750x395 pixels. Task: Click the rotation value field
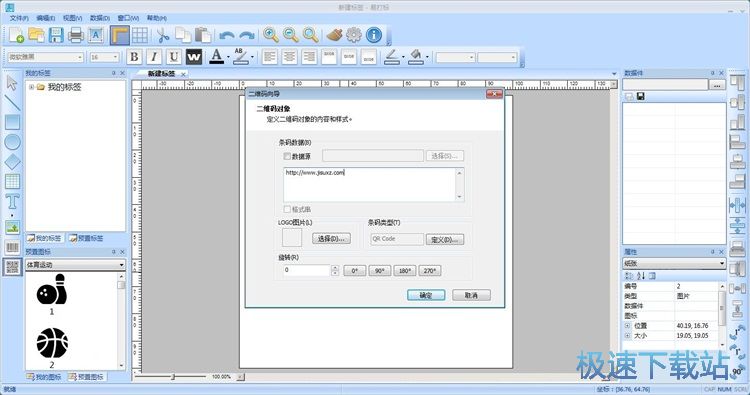(x=307, y=270)
